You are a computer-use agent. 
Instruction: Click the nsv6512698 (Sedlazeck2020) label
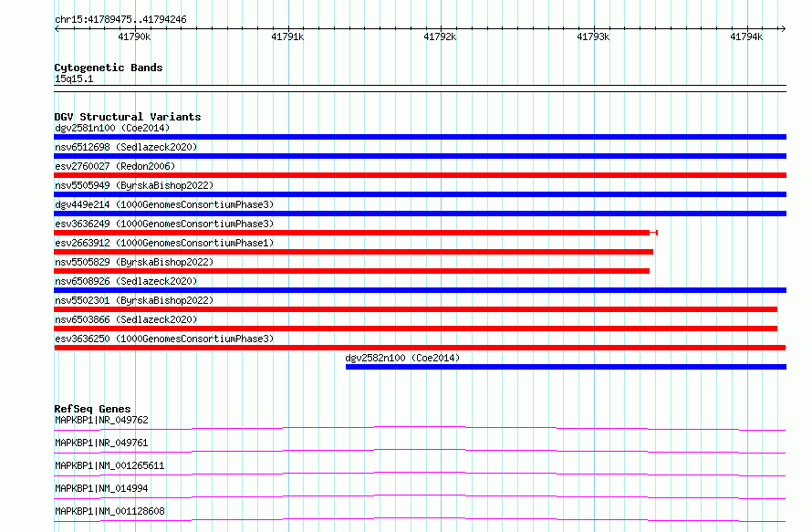126,147
